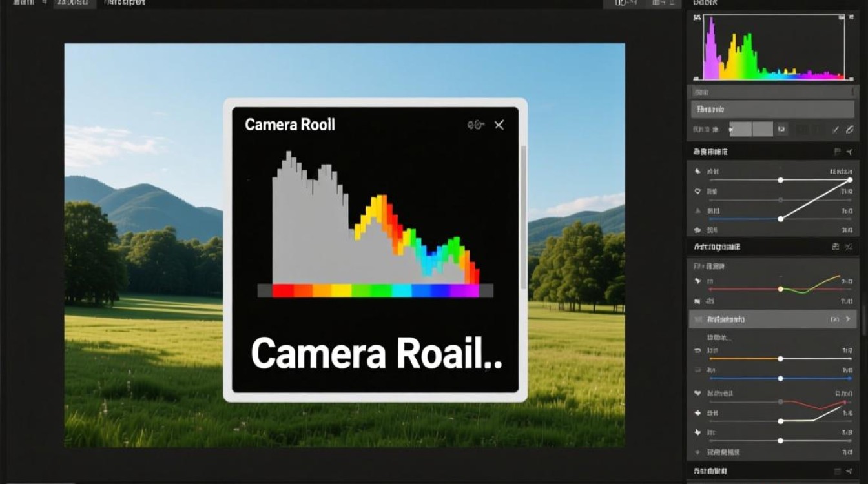Click the icon right of the pencil icon
The width and height of the screenshot is (868, 484).
coord(849,130)
